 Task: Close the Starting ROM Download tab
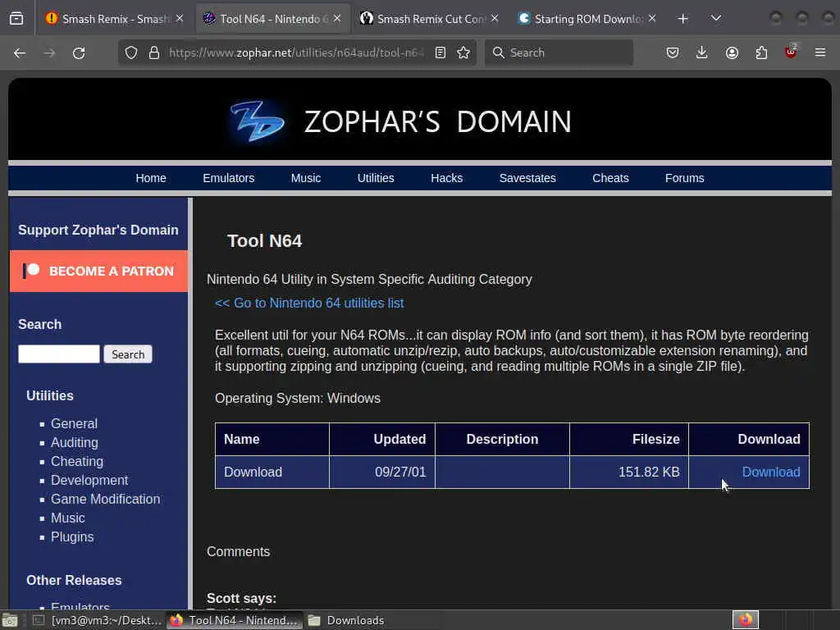[652, 18]
